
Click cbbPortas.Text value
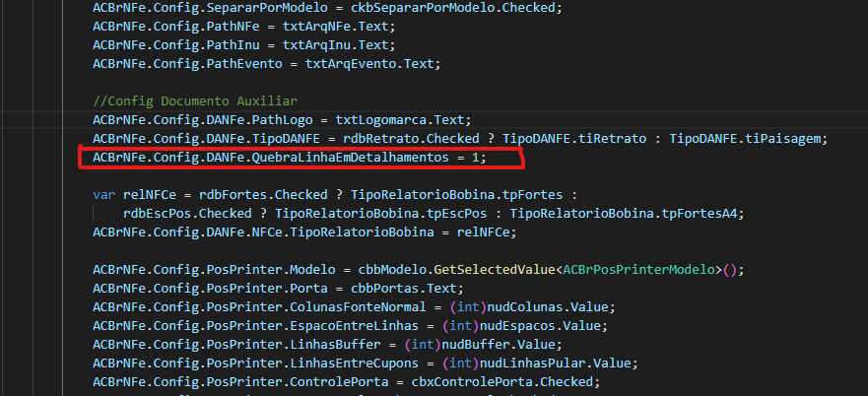404,288
